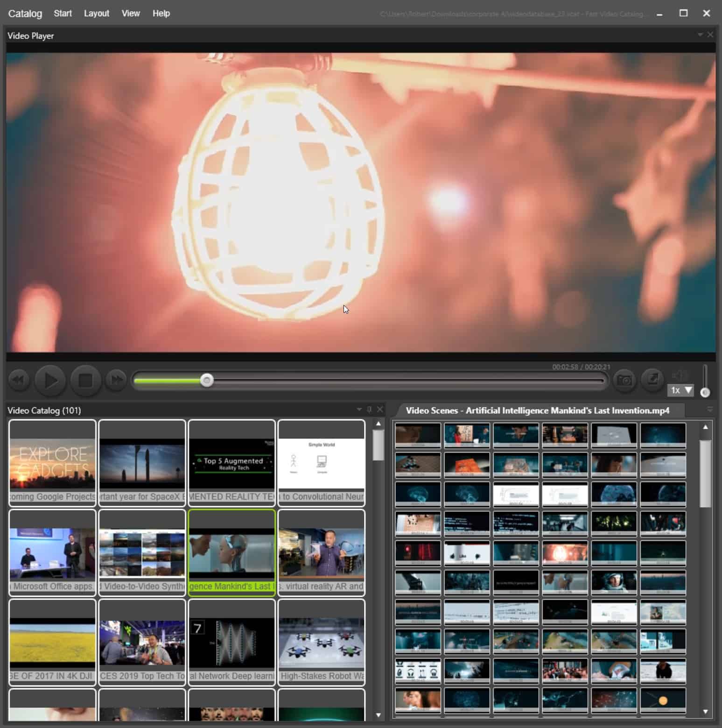Select the Convolutional Neural video thumbnail
The height and width of the screenshot is (728, 722).
(x=321, y=463)
